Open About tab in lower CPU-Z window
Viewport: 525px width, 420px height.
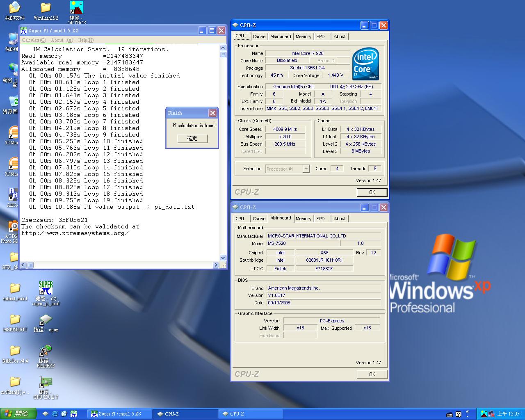point(340,219)
